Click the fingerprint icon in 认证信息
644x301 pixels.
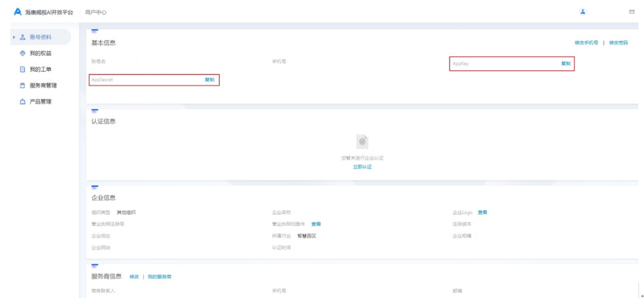[x=362, y=142]
